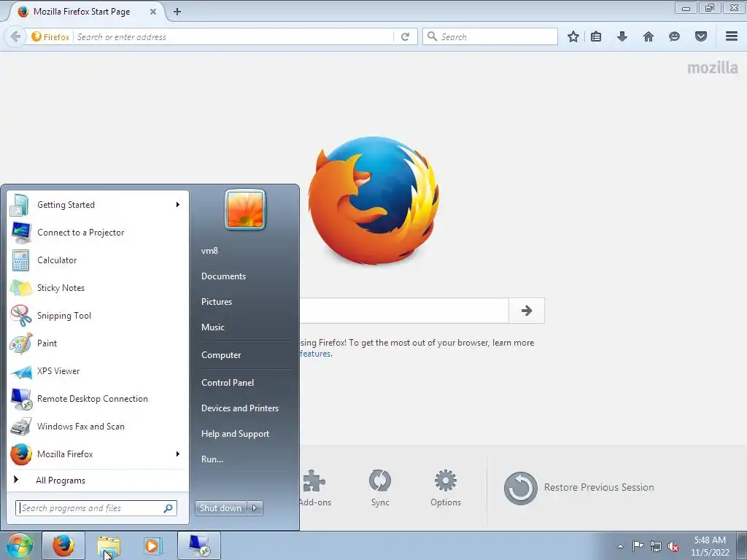Click the Firefox address bar field
747x560 pixels.
pyautogui.click(x=234, y=36)
